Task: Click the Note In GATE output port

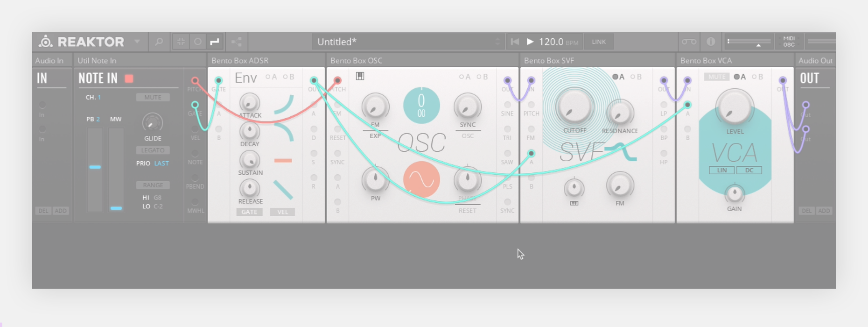Action: (195, 105)
